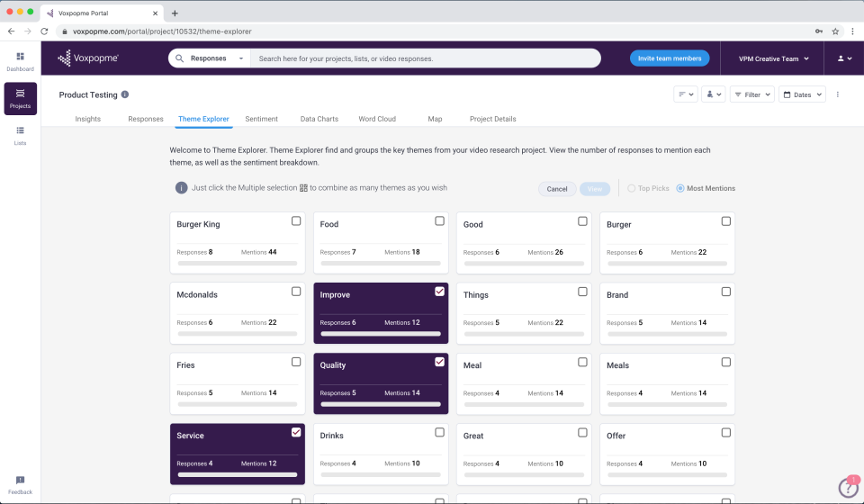This screenshot has height=504, width=864.
Task: Open the Feedback sidebar icon
Action: 21,485
